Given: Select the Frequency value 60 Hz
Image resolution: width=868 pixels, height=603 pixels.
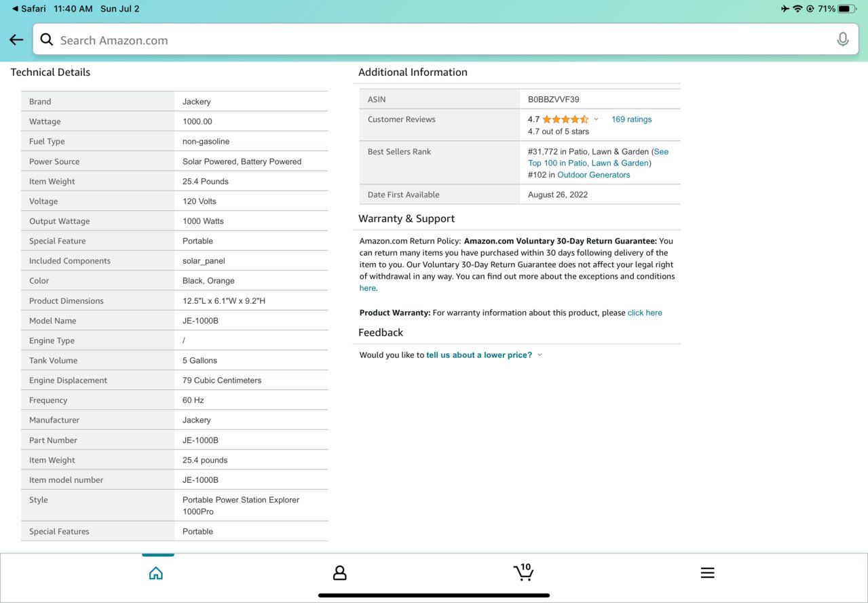Looking at the screenshot, I should coord(193,400).
